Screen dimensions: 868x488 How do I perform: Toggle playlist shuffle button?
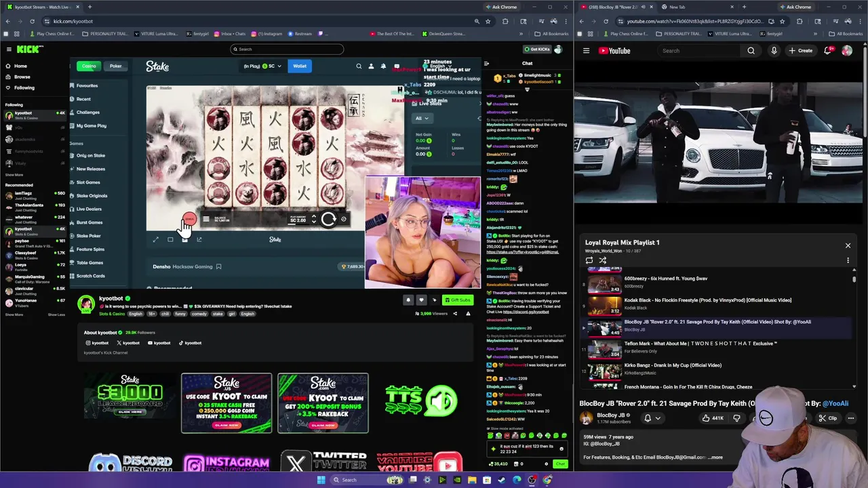602,260
